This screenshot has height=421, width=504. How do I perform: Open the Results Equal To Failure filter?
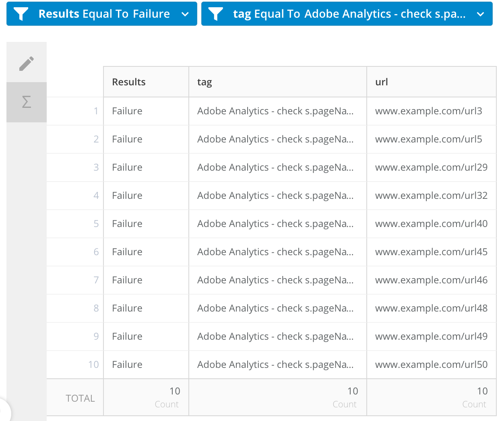pos(102,14)
